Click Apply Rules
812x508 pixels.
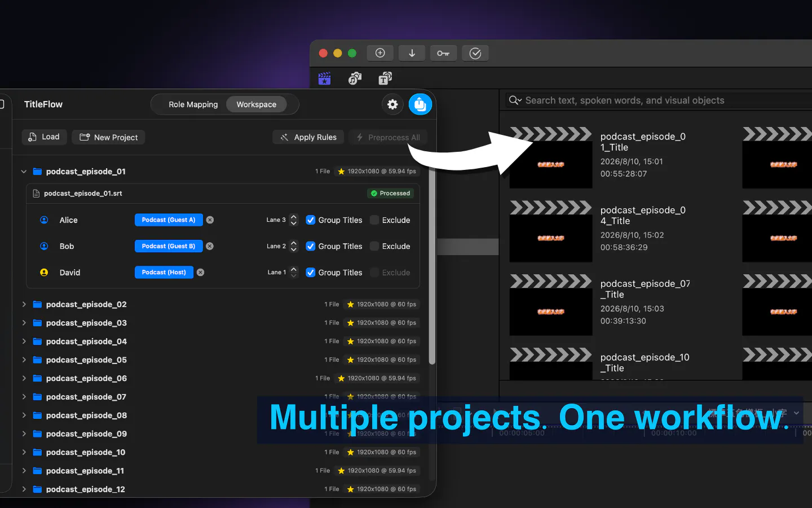pos(308,137)
